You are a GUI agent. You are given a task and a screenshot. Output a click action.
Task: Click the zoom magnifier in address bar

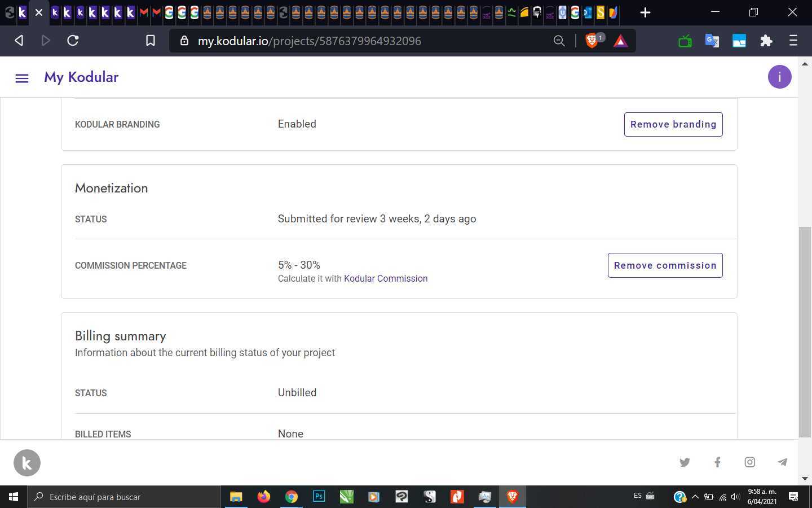(x=559, y=41)
